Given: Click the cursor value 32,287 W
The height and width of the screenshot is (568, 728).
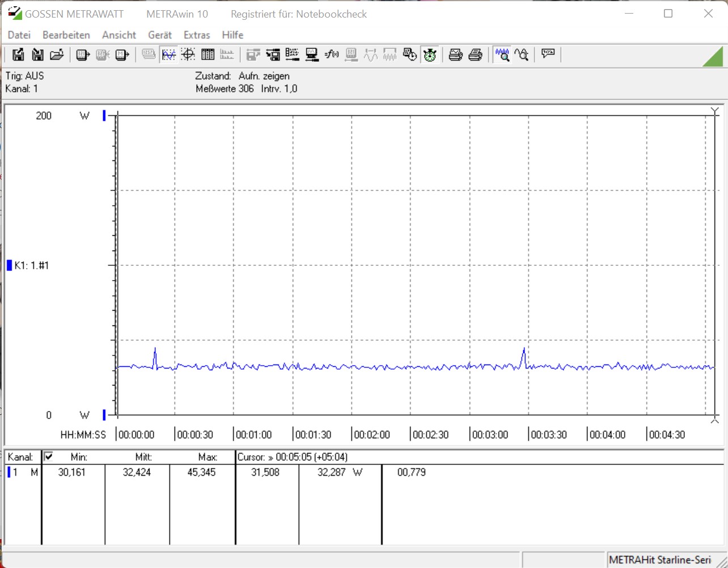Looking at the screenshot, I should coord(340,472).
